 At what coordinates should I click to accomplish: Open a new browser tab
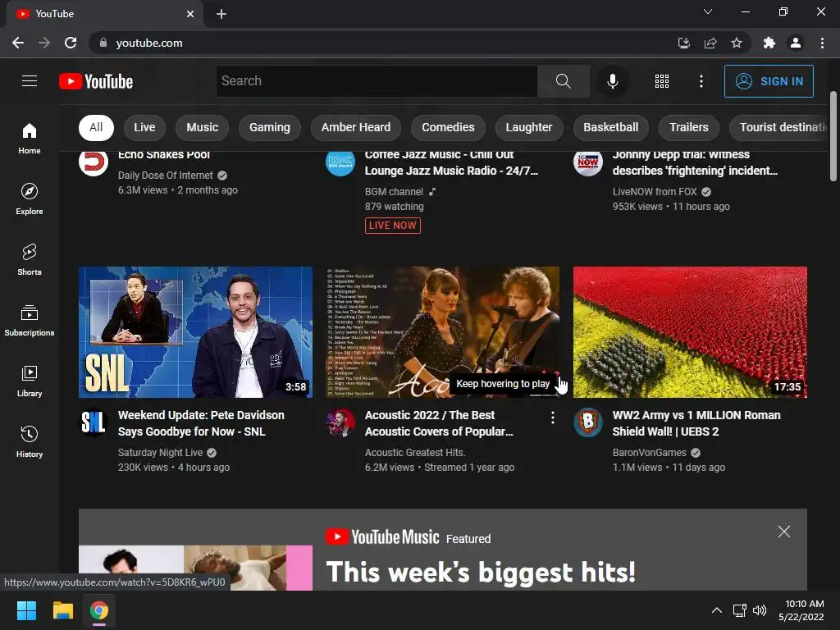coord(221,14)
